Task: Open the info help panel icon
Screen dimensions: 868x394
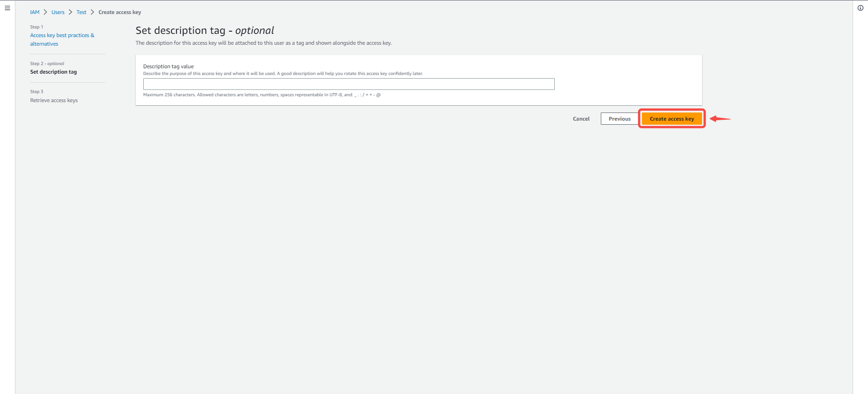Action: 860,8
